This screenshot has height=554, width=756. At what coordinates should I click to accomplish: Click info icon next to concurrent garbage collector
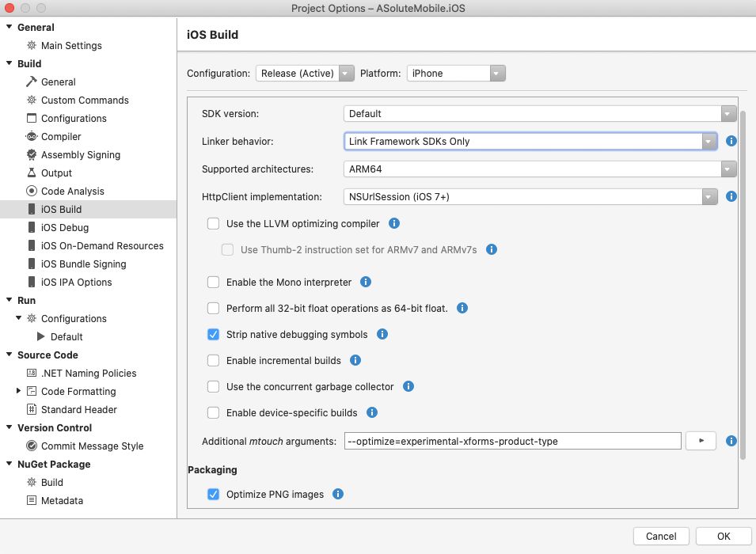[x=408, y=387]
